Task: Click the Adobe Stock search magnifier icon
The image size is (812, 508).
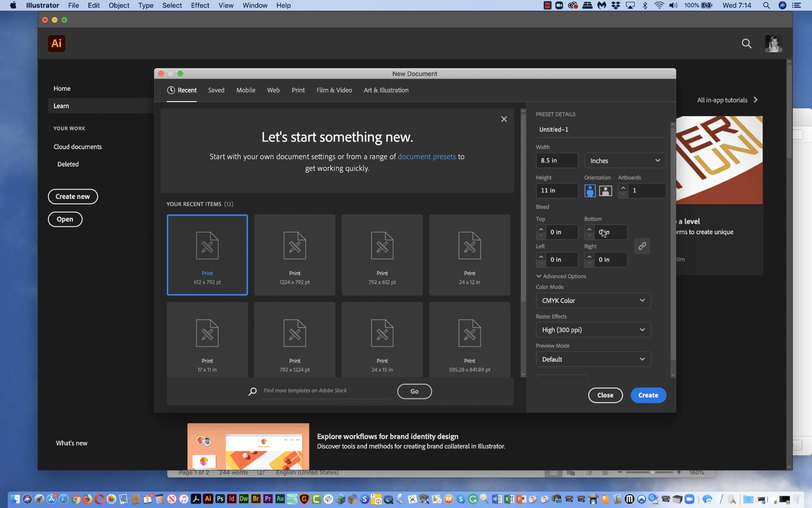Action: pos(252,391)
